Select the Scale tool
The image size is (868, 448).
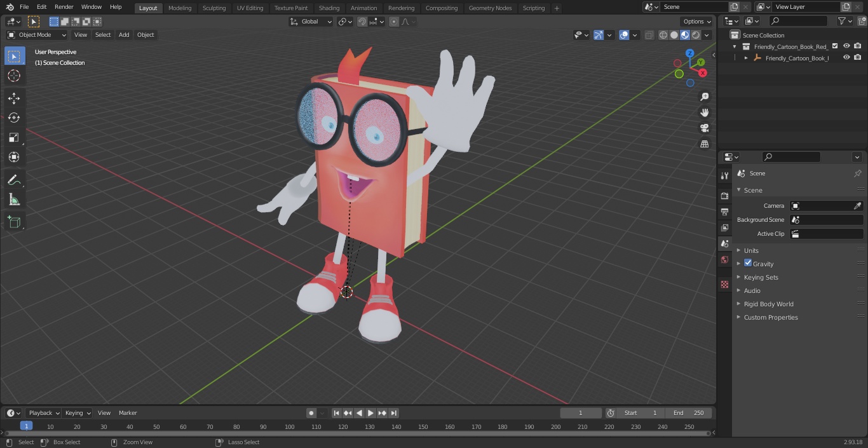click(14, 137)
